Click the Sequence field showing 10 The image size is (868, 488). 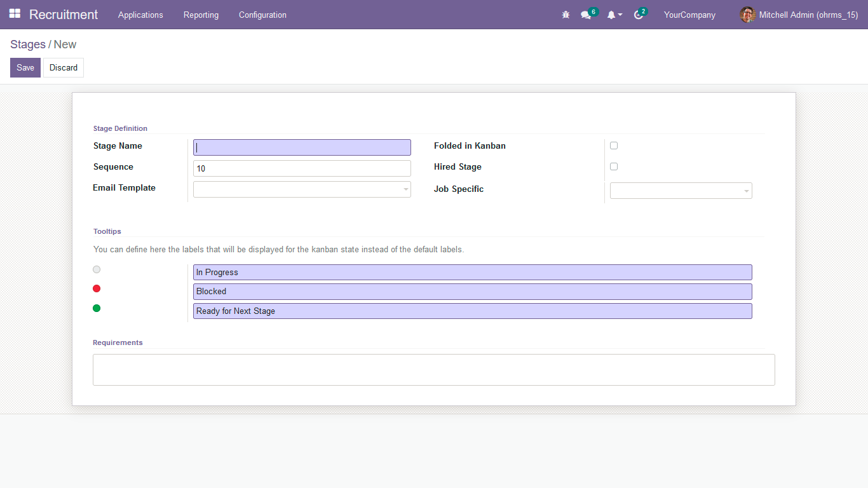click(302, 168)
